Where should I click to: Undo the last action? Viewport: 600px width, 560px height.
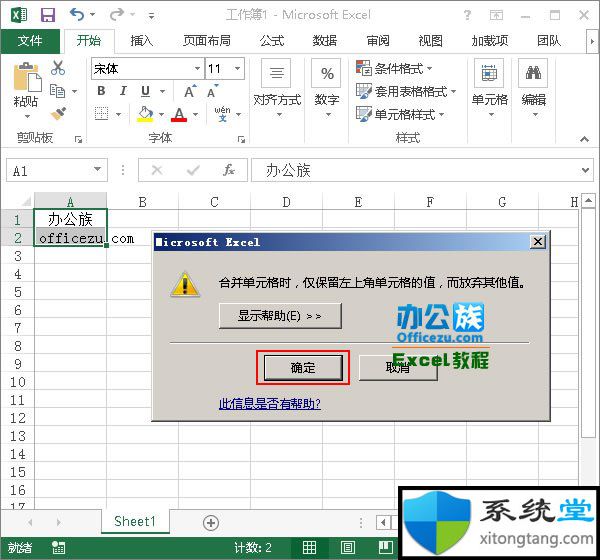point(77,15)
